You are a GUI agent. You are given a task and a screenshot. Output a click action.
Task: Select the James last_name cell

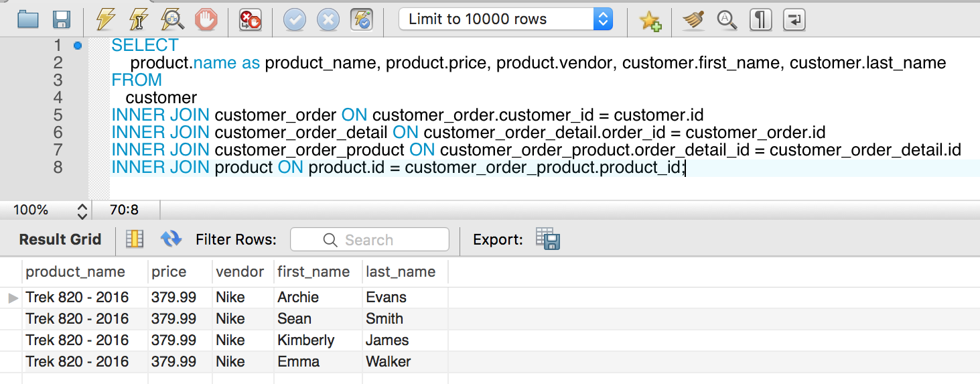(405, 340)
